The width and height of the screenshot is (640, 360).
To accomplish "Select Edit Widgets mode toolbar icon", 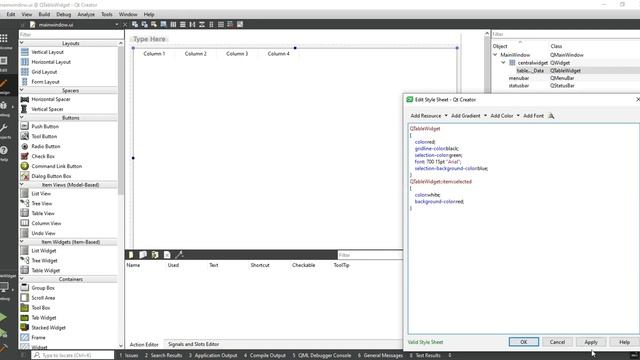I will click(135, 24).
